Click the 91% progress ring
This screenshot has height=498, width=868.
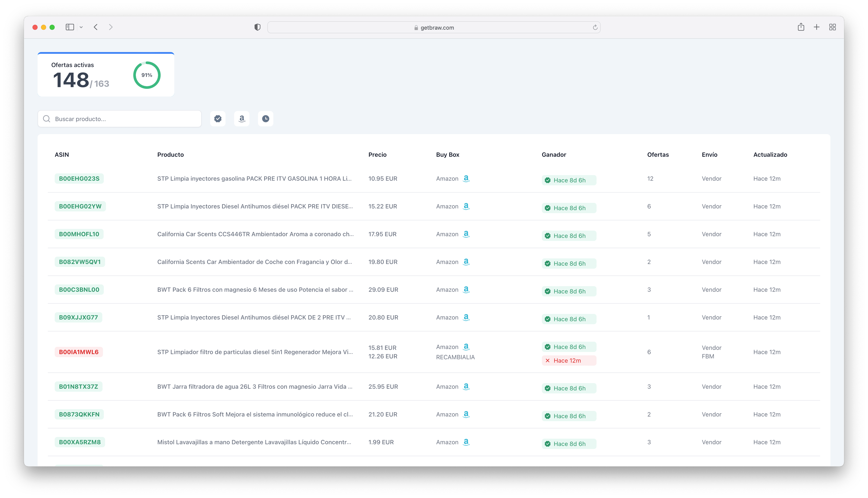tap(147, 75)
